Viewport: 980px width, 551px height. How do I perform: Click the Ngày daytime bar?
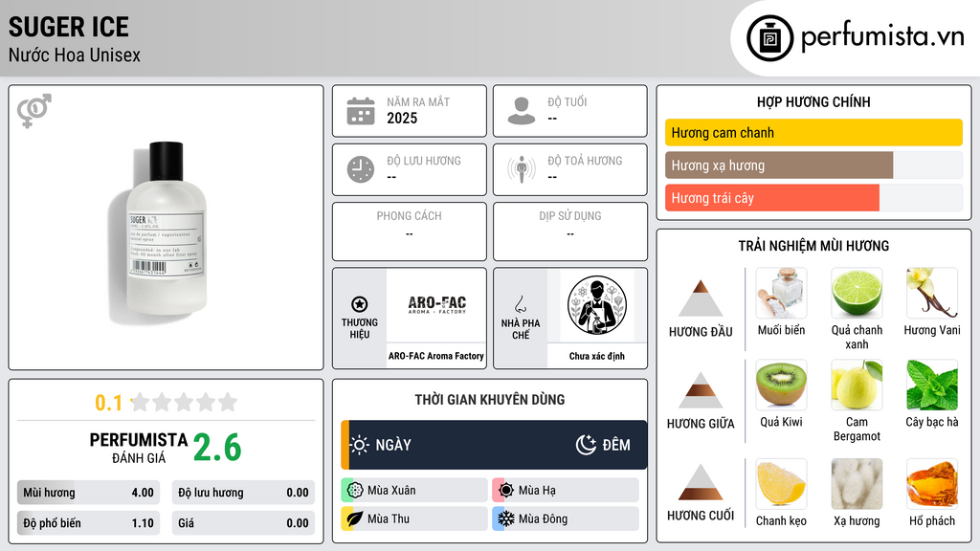pyautogui.click(x=494, y=445)
